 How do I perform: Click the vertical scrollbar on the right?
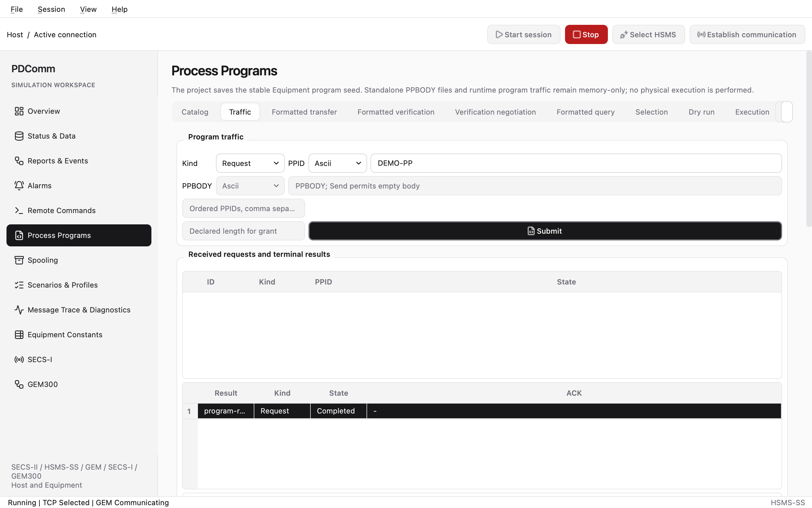(809, 139)
